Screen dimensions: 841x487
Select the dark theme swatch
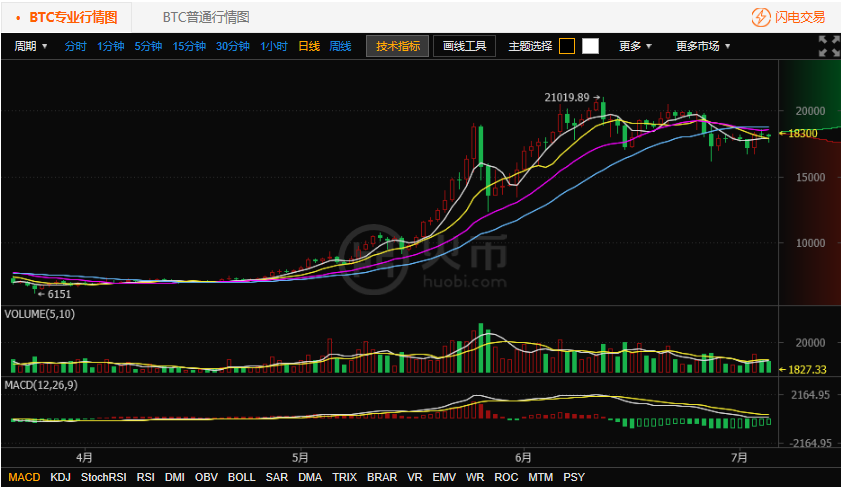click(567, 46)
